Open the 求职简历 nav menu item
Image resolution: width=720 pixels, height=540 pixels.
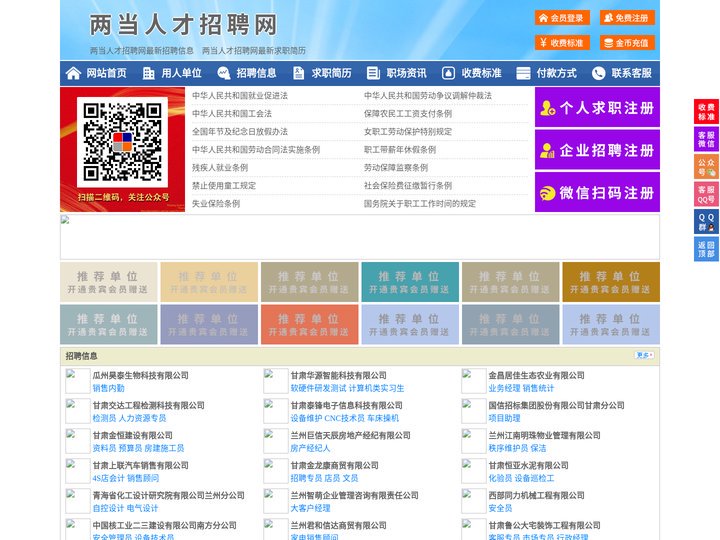pyautogui.click(x=332, y=73)
